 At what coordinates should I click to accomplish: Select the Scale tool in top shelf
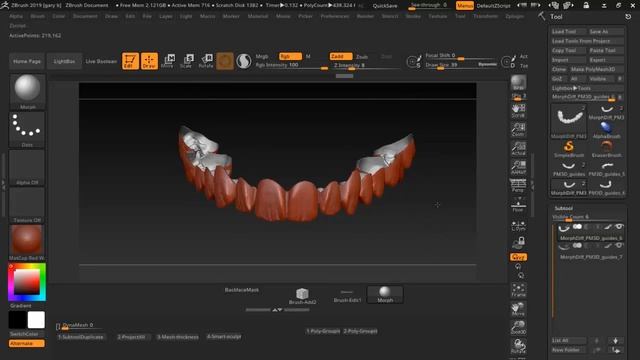187,61
